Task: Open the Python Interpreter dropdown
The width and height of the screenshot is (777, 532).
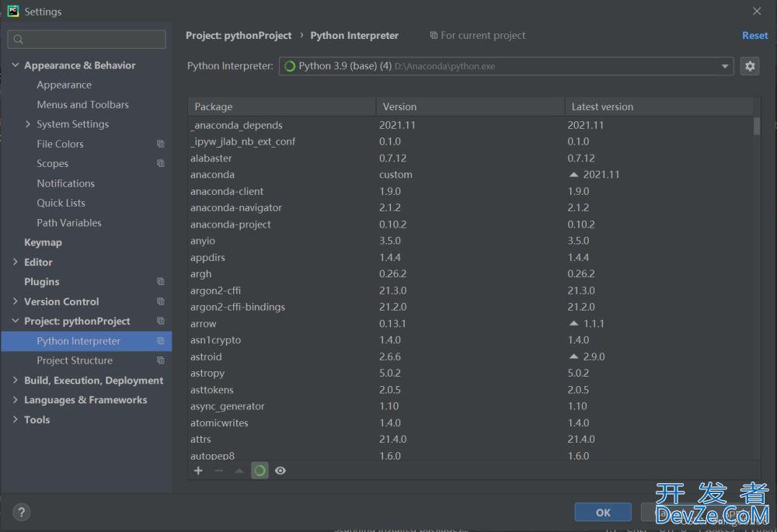Action: (x=506, y=66)
